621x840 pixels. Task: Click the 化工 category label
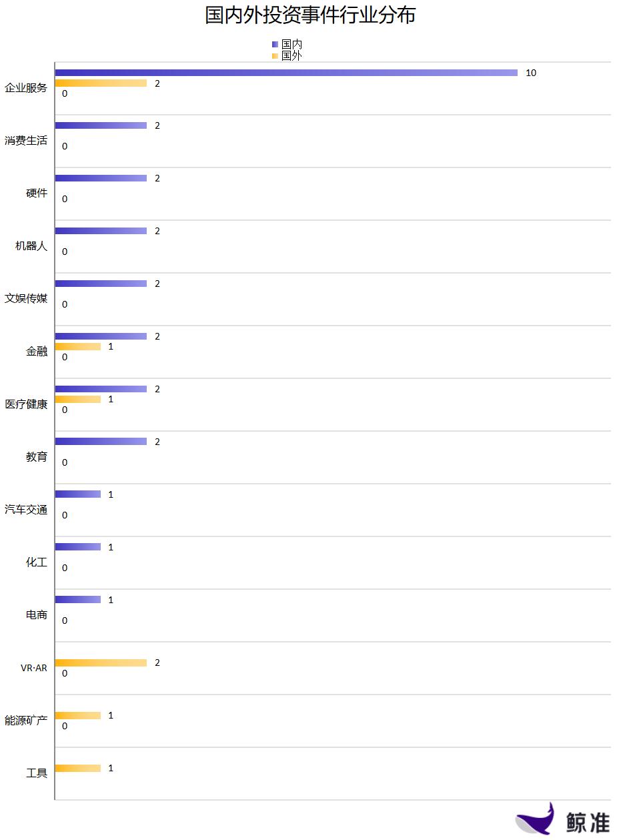coord(37,562)
